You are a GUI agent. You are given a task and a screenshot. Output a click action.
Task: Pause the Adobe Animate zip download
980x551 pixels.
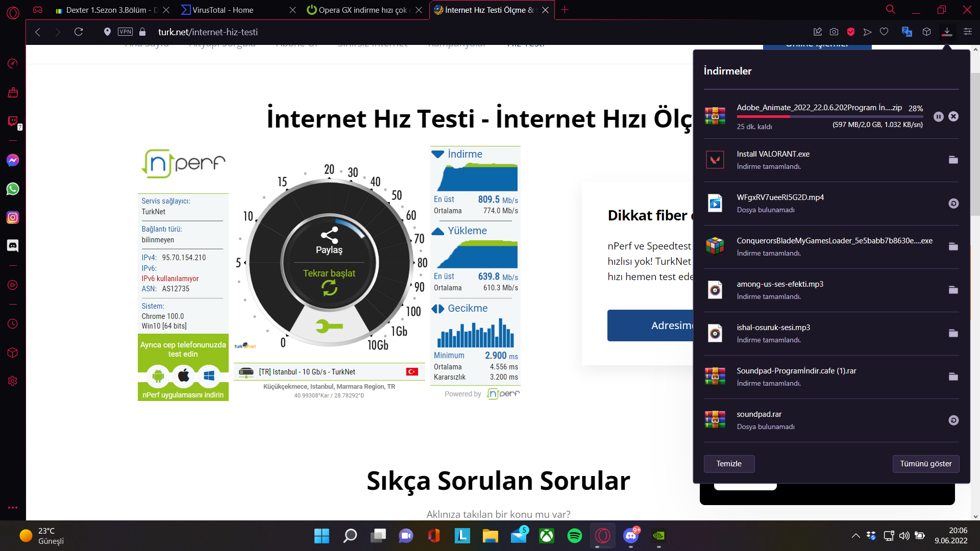(x=938, y=117)
